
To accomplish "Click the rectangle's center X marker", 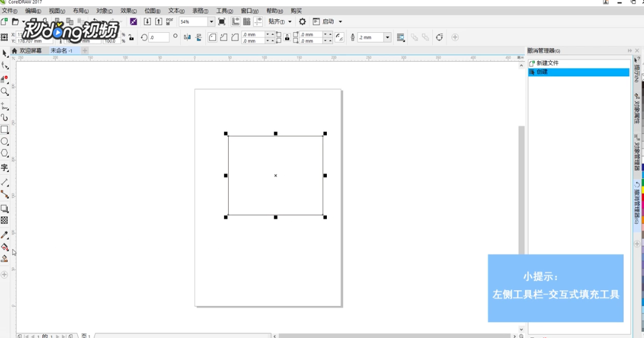I will [x=275, y=176].
